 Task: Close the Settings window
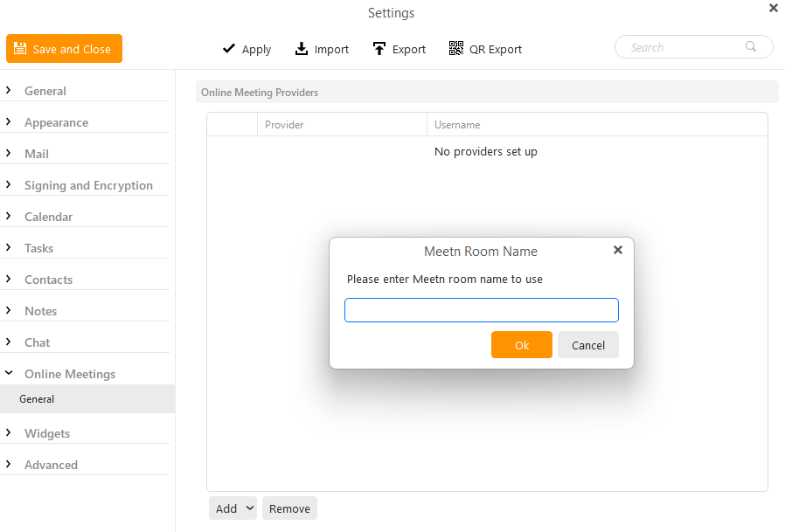[x=774, y=8]
